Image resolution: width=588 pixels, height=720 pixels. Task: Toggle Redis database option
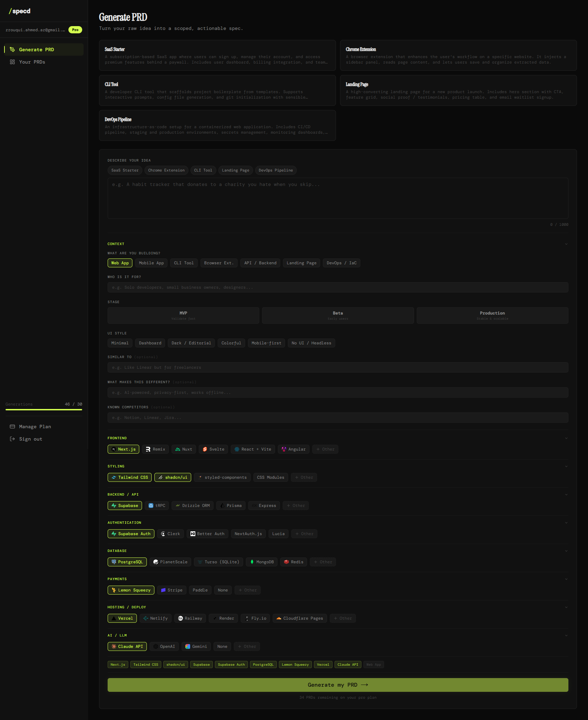tap(294, 562)
